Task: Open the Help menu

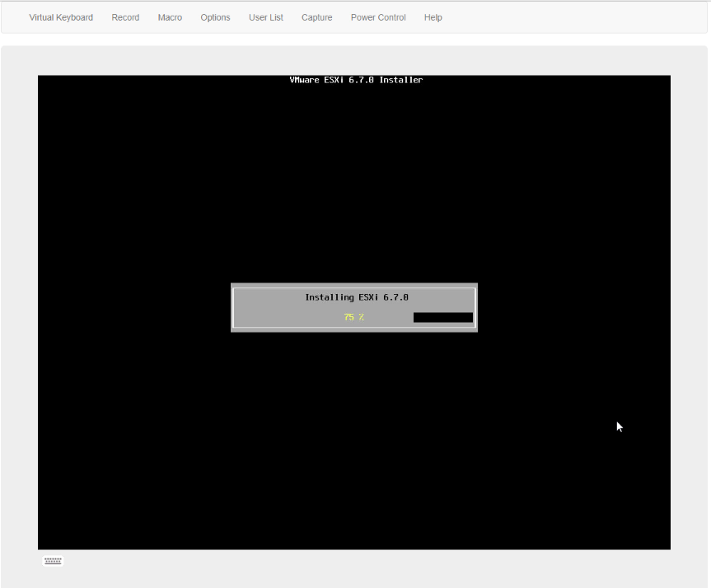Action: (433, 17)
